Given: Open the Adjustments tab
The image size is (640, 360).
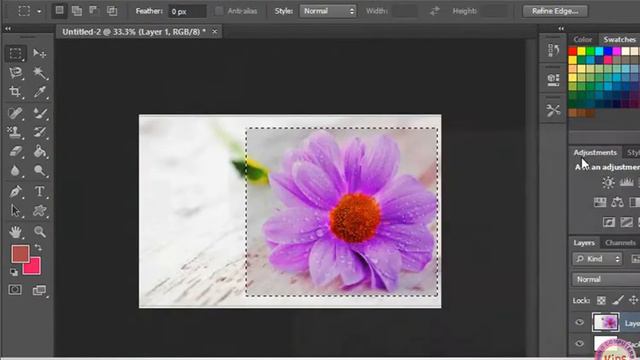Looking at the screenshot, I should pos(595,152).
